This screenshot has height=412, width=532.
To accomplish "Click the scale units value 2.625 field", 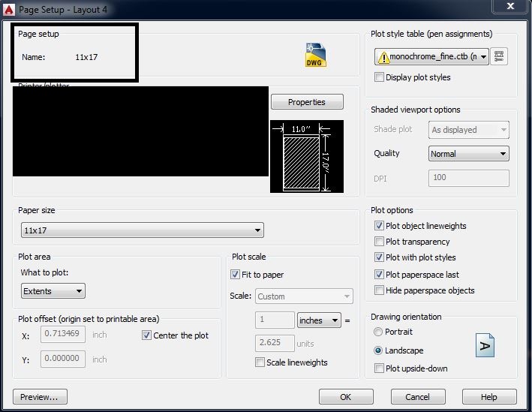I will (275, 343).
